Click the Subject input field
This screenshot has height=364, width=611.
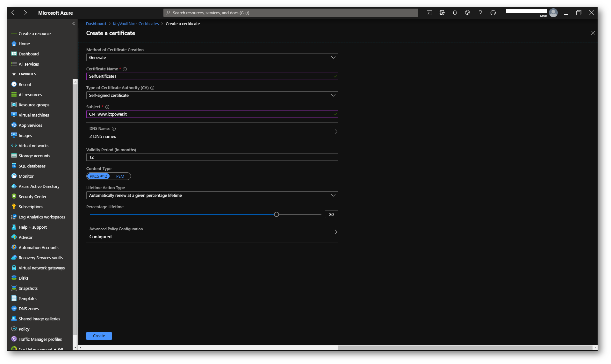tap(212, 114)
